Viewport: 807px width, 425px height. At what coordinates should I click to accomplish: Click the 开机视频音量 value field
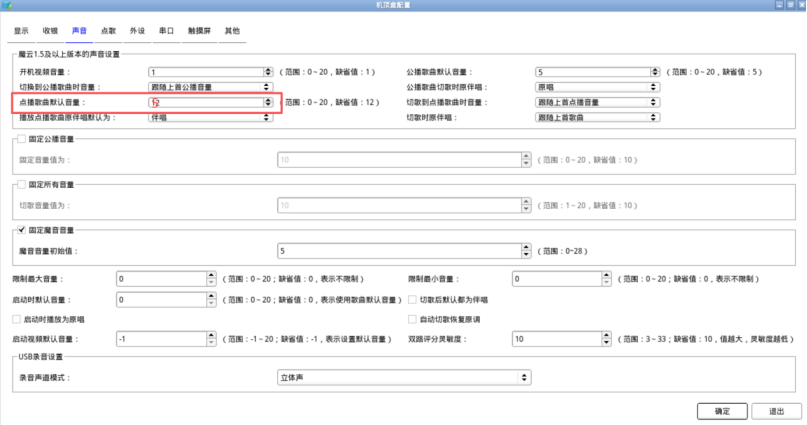(x=206, y=72)
